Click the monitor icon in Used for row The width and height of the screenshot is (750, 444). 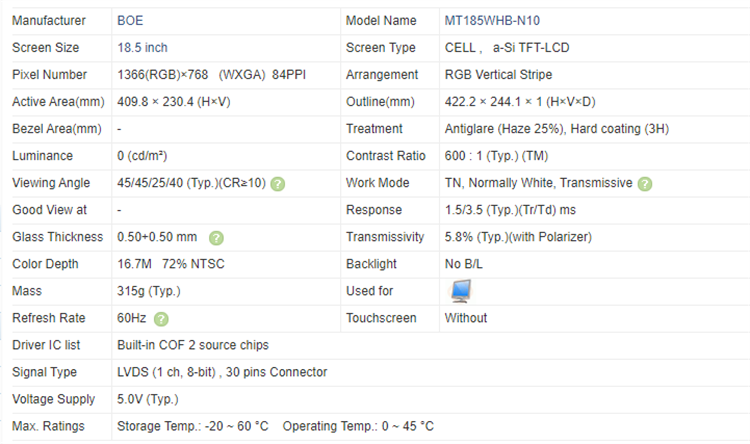click(x=461, y=291)
